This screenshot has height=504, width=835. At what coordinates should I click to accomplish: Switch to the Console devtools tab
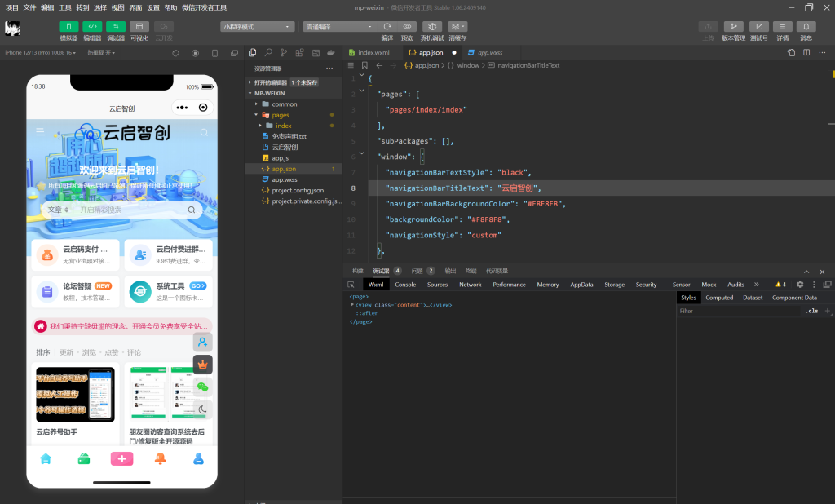click(x=405, y=285)
